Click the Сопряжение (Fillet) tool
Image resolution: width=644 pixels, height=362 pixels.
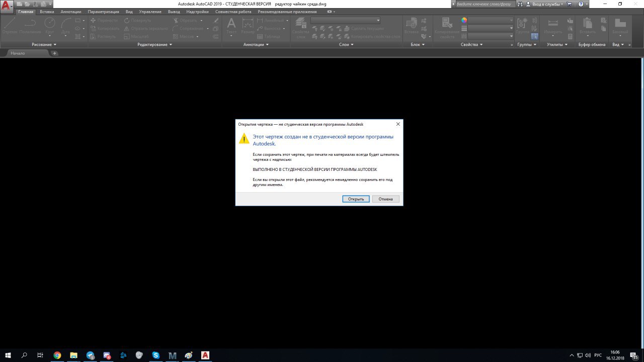tap(188, 29)
